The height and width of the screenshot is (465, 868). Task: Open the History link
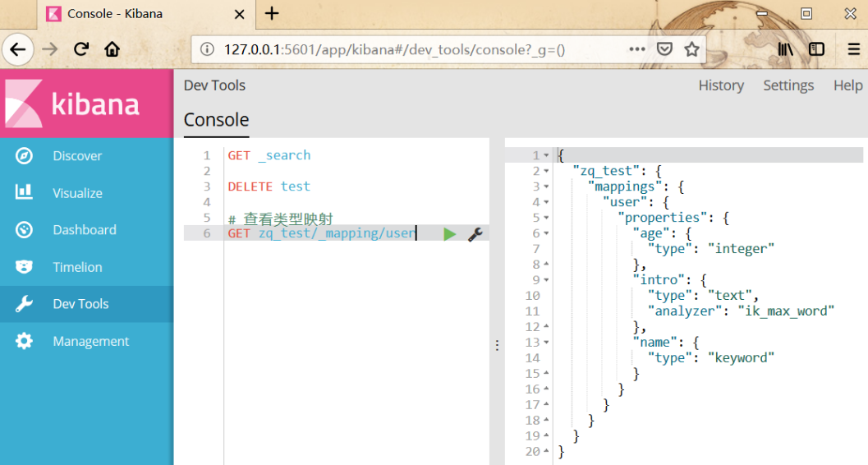pos(721,85)
